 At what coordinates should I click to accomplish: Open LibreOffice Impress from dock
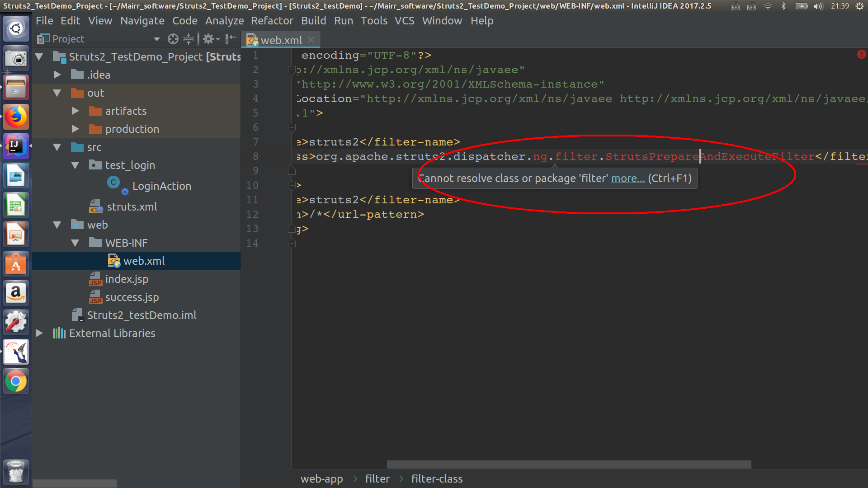click(x=16, y=235)
